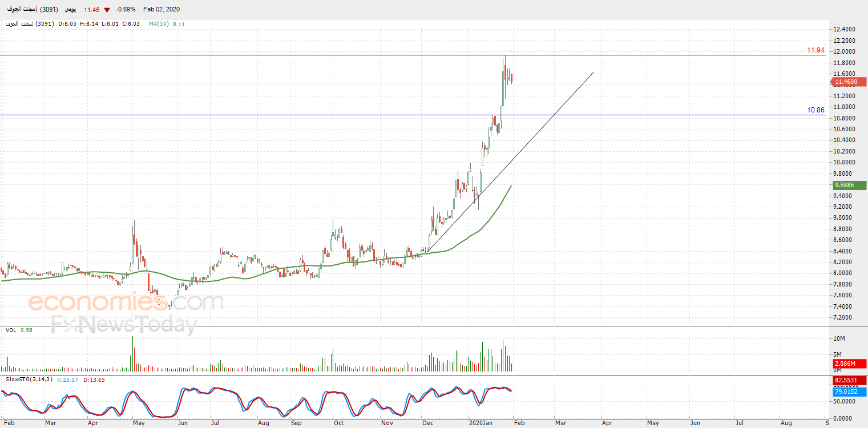Click the Oct label on time axis
Screen dimensions: 868x428
point(339,423)
